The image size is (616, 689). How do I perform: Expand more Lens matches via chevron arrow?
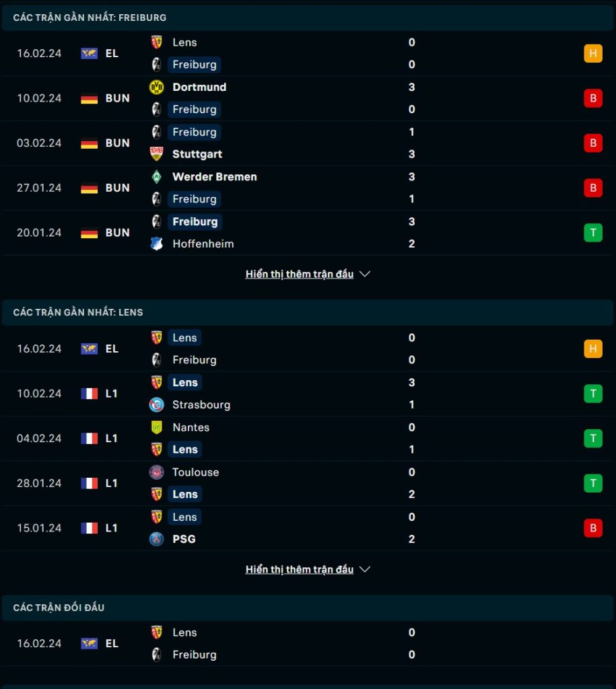pos(365,569)
